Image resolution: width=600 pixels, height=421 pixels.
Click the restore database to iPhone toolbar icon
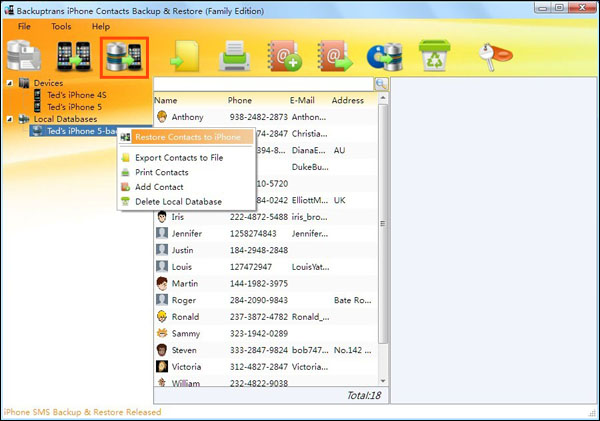pos(124,57)
